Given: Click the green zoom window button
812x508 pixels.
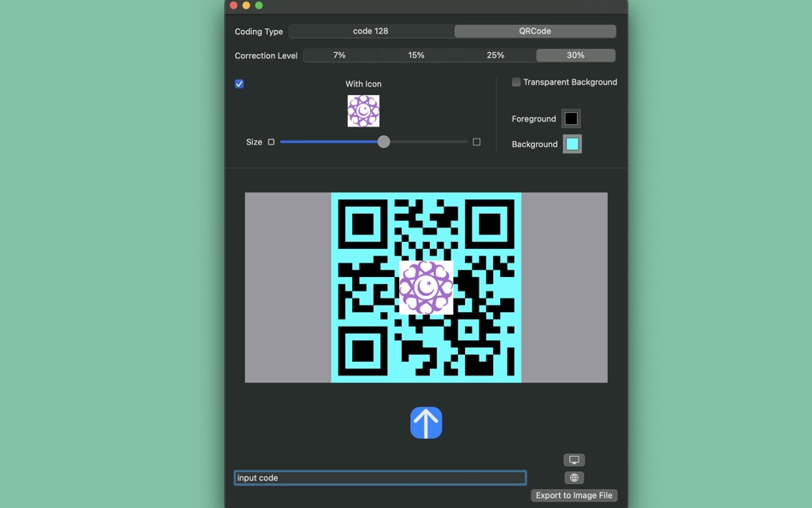Looking at the screenshot, I should point(259,6).
